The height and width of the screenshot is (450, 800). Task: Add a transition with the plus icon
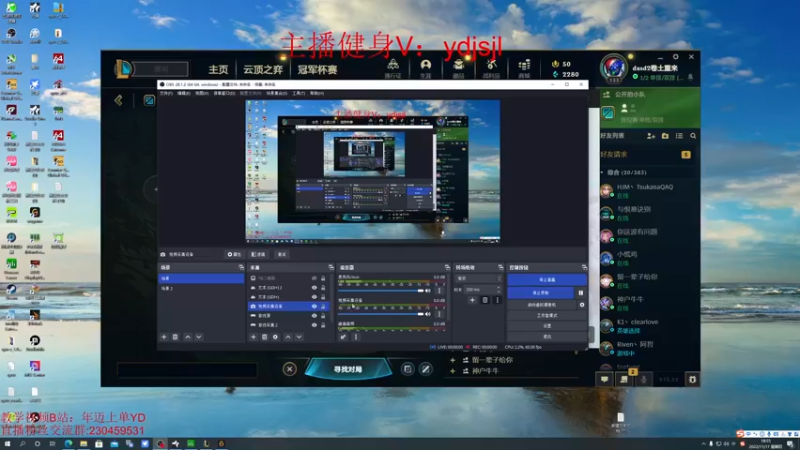coord(472,300)
